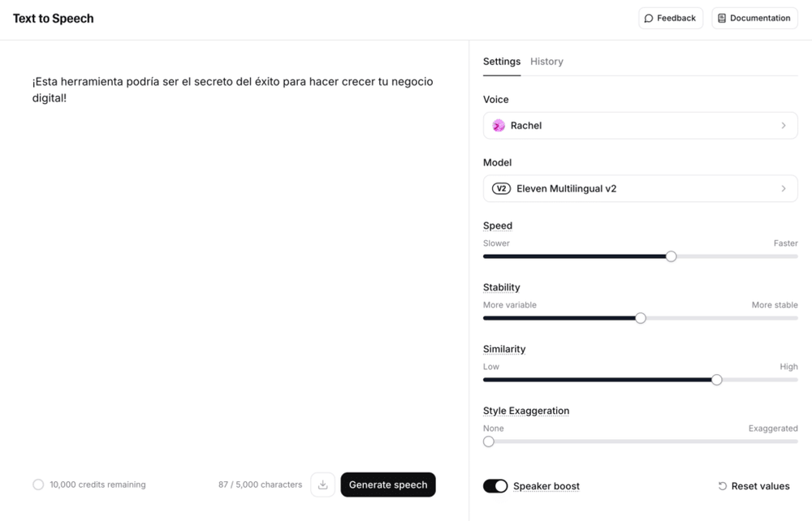The width and height of the screenshot is (812, 521).
Task: Click the More variable label
Action: 510,305
